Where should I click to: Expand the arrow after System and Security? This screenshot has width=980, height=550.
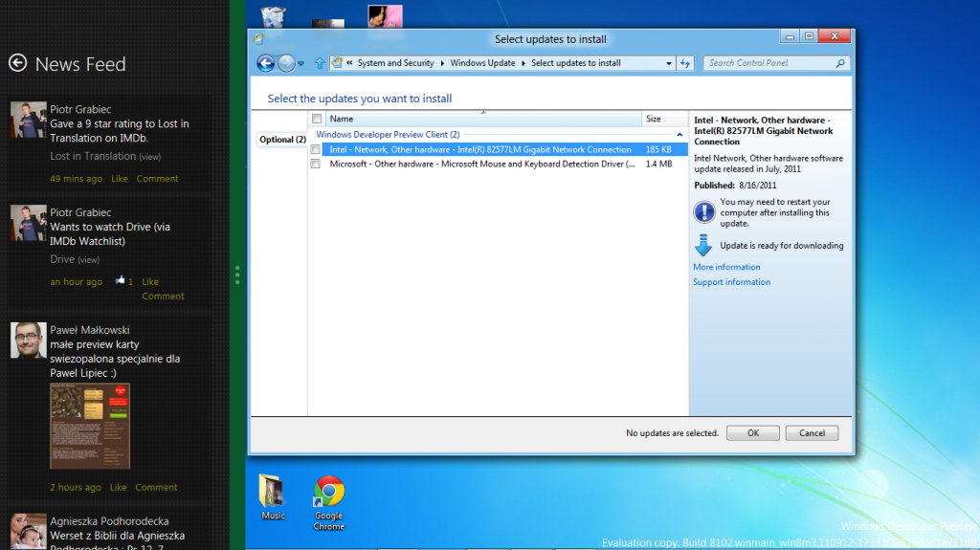click(x=442, y=63)
